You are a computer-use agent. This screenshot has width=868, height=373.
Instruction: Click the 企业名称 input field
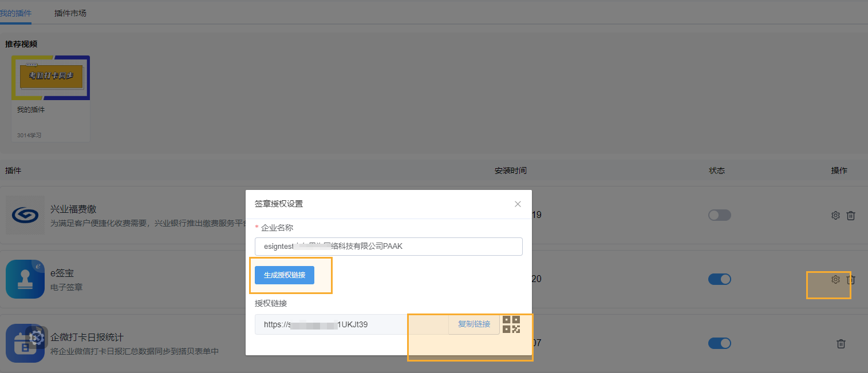coord(389,247)
